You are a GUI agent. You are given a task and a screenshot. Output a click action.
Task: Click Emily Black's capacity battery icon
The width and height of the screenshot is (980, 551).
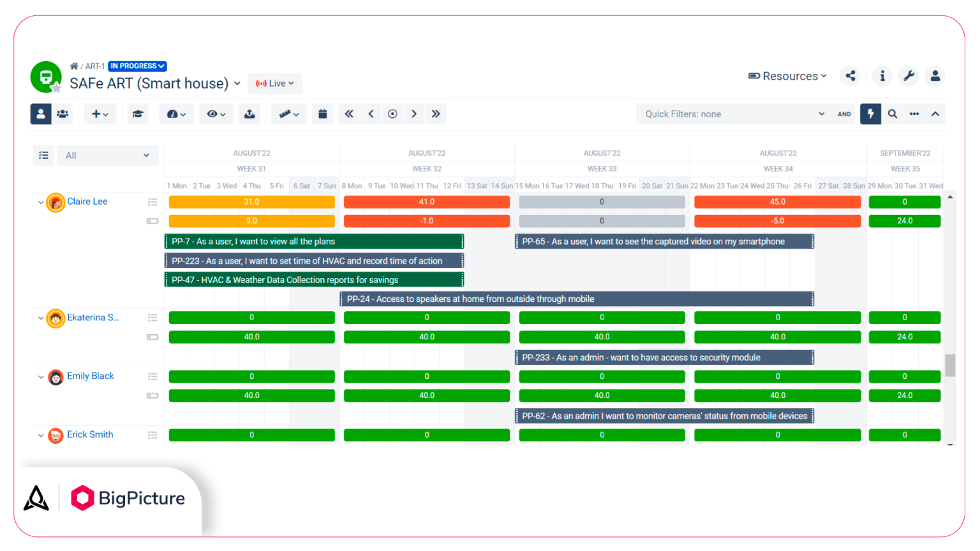tap(152, 395)
